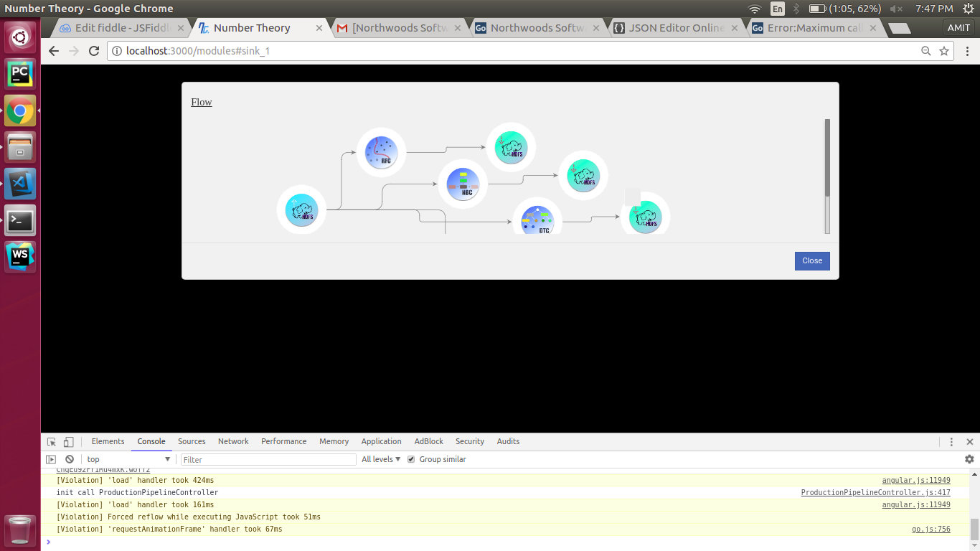
Task: Click the inspect element picker icon in DevTools
Action: [x=52, y=442]
